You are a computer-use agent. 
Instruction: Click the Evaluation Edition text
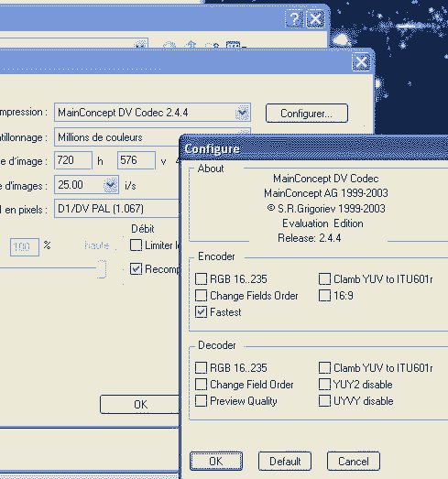(322, 223)
